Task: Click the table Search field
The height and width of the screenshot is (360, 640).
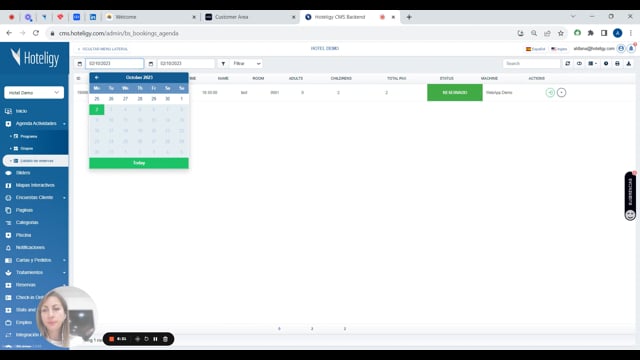Action: (x=531, y=64)
